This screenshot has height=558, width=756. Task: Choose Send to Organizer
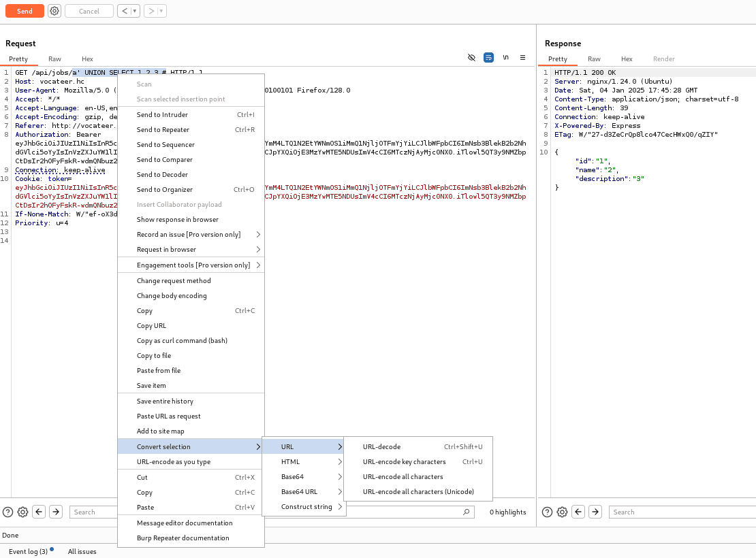191,189
